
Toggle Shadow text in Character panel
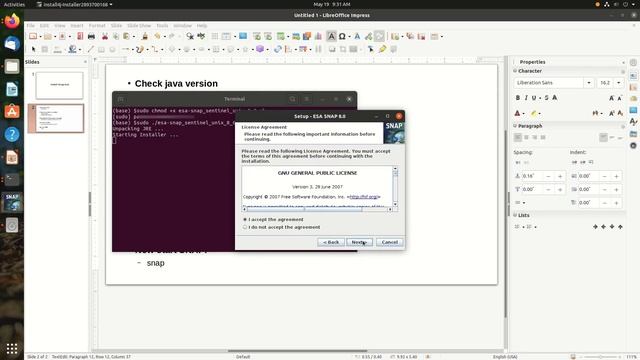(555, 98)
